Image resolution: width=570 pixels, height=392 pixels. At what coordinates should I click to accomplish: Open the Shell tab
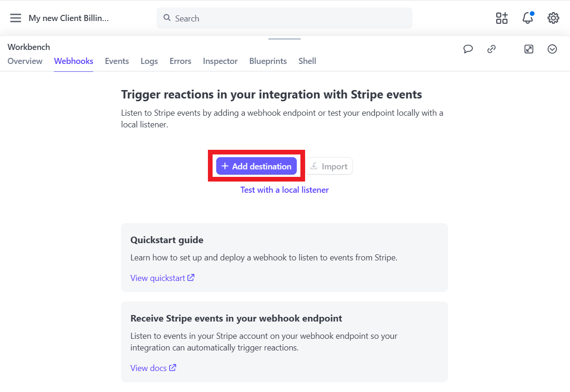coord(307,61)
